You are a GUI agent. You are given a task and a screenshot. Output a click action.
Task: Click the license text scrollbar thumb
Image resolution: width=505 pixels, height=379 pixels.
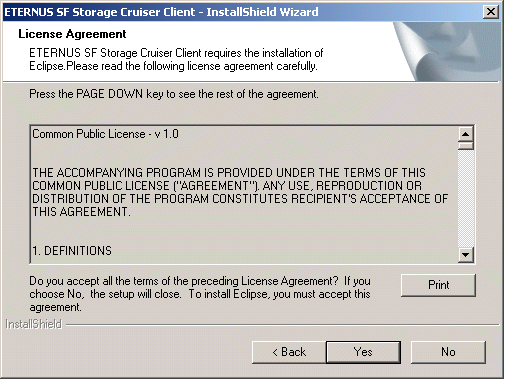(x=466, y=146)
